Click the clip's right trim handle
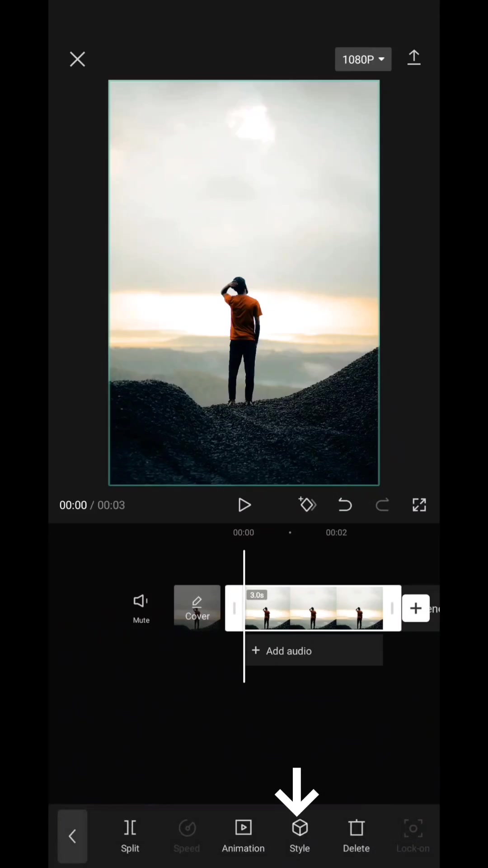Image resolution: width=488 pixels, height=868 pixels. point(392,608)
